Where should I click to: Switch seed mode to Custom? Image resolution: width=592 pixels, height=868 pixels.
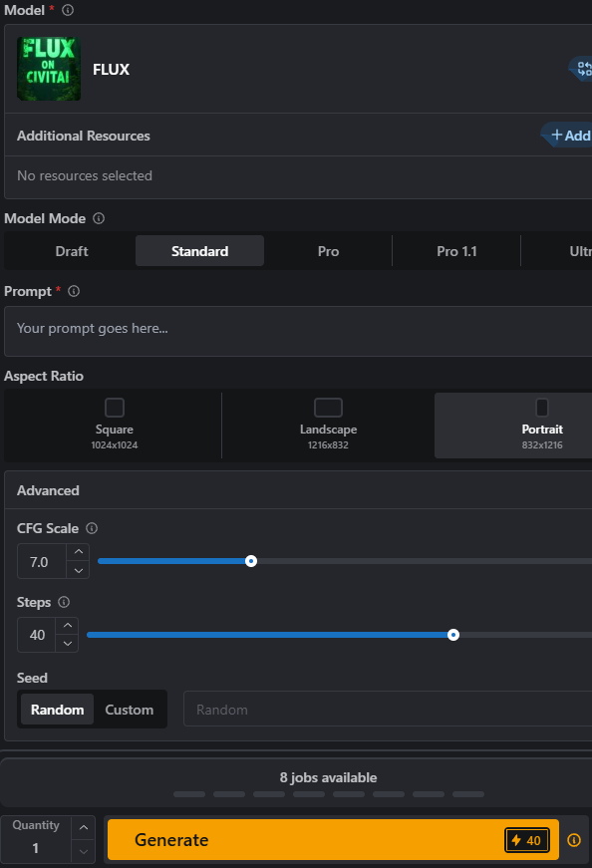(x=129, y=710)
